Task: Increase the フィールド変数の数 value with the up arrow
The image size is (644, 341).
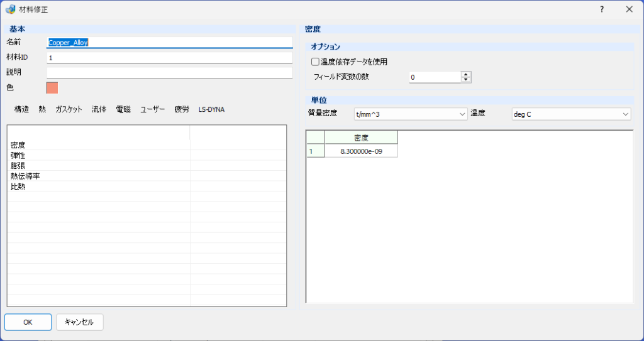Action: 466,74
